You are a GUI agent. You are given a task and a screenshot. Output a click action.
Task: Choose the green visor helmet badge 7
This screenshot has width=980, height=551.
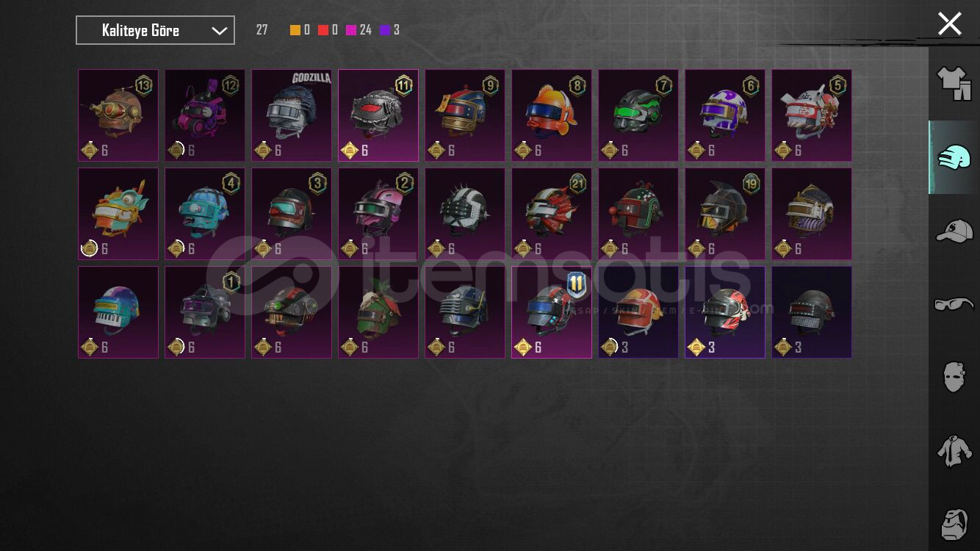638,115
